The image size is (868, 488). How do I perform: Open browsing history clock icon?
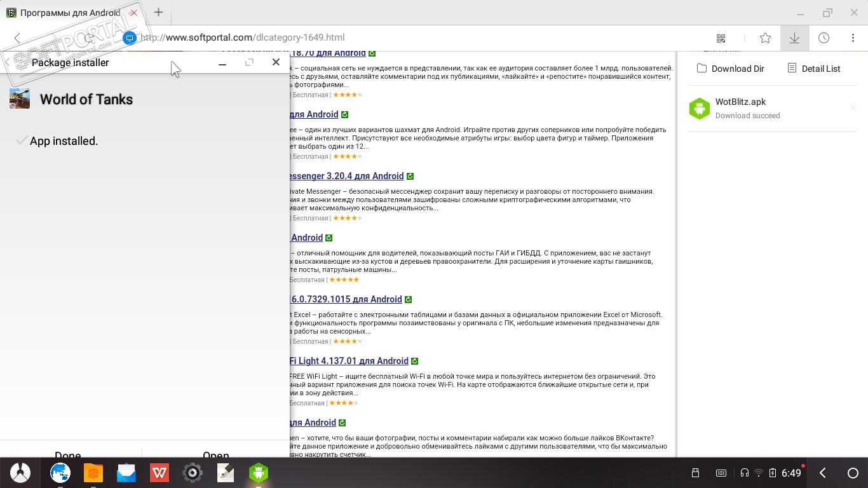tap(824, 38)
